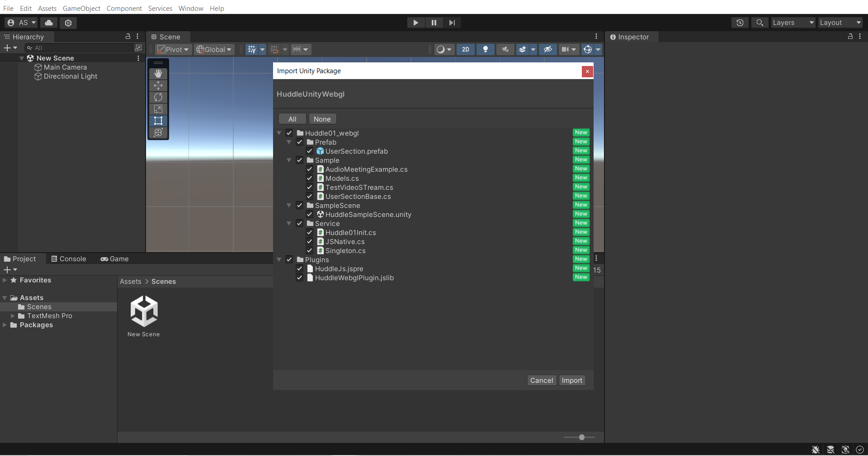This screenshot has height=456, width=868.
Task: Open the cloud services icon
Action: pyautogui.click(x=49, y=23)
